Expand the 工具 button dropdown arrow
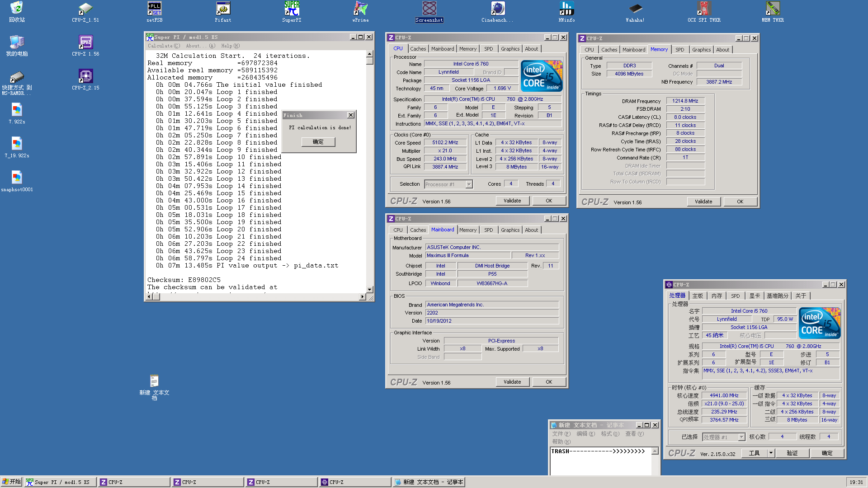Screen dimensions: 868x488 771,453
